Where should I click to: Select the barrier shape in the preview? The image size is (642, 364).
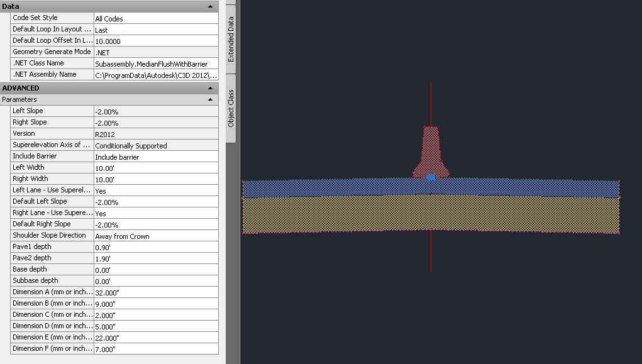(431, 145)
